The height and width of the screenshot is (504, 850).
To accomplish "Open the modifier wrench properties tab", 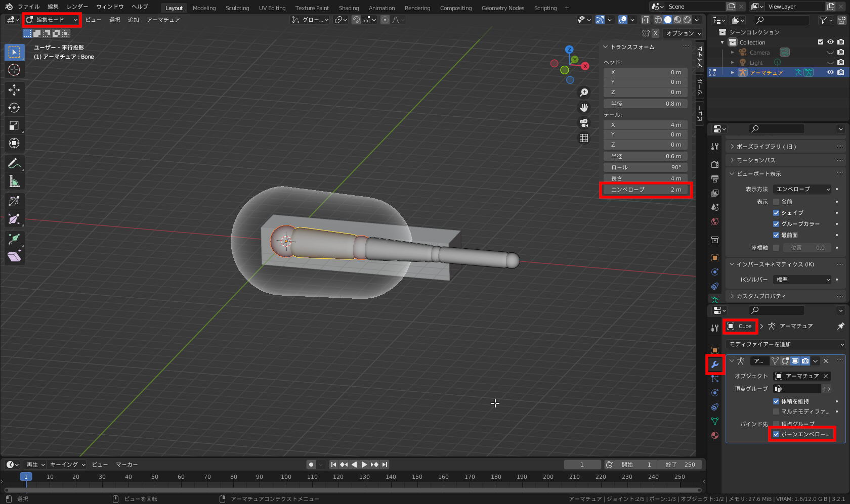I will coord(715,364).
